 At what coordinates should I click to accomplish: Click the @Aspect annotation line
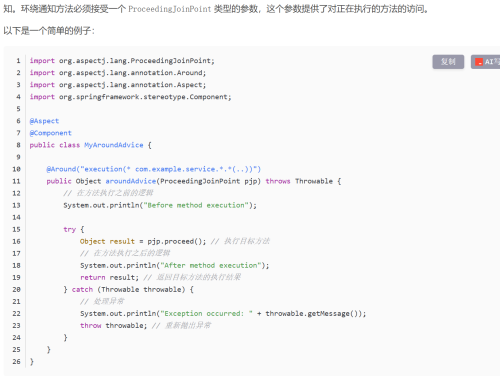(x=44, y=121)
